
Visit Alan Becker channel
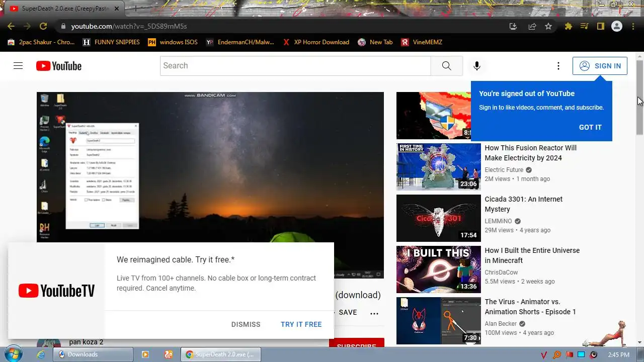pos(501,324)
